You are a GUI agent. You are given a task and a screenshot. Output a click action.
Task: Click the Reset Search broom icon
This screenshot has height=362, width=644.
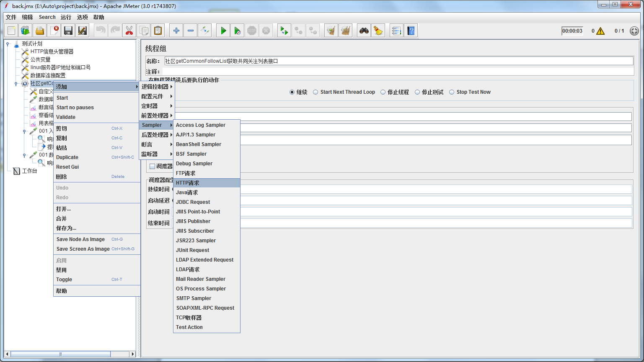pyautogui.click(x=378, y=31)
